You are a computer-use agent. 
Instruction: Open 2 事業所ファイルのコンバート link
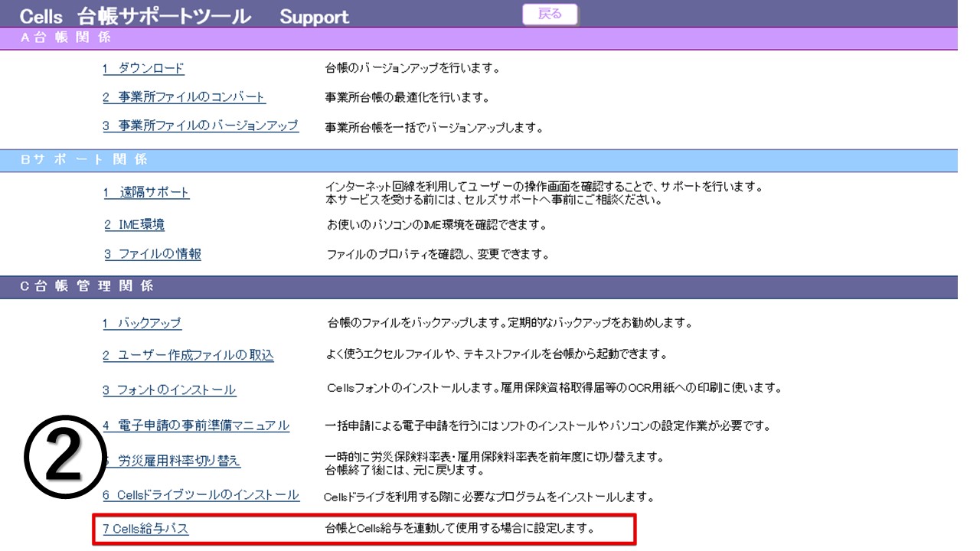pyautogui.click(x=184, y=97)
